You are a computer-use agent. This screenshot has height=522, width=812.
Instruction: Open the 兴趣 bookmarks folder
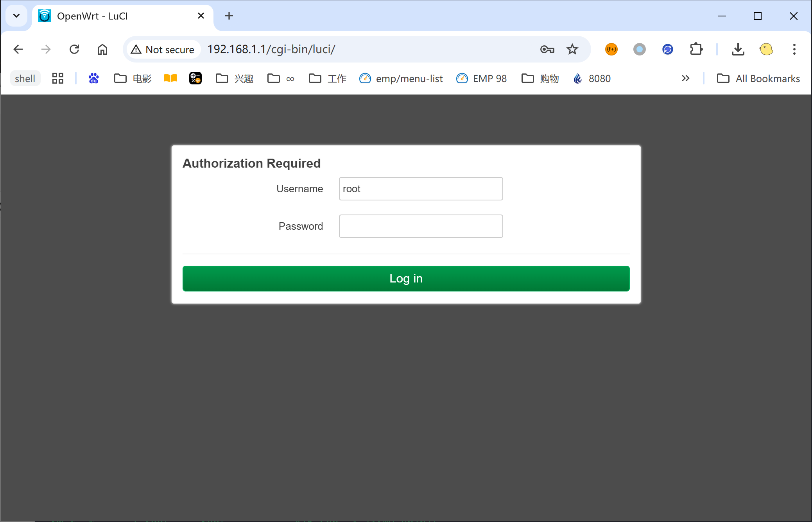(235, 79)
